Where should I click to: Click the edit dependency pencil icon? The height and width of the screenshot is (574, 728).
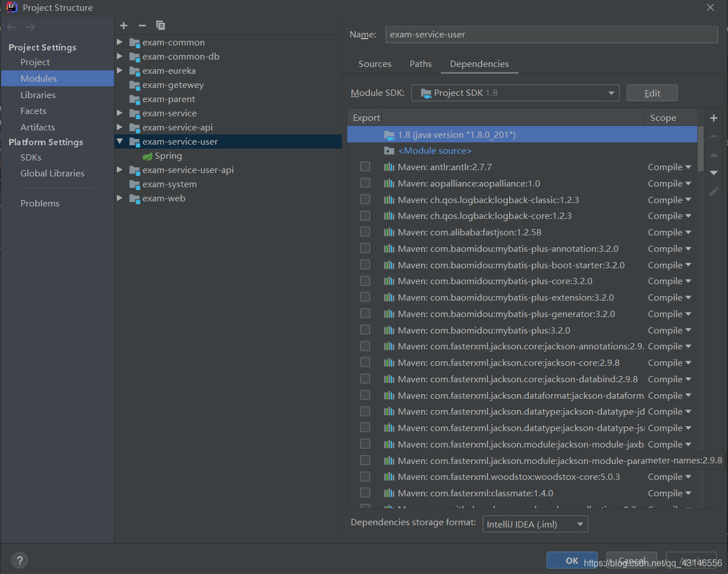coord(714,192)
